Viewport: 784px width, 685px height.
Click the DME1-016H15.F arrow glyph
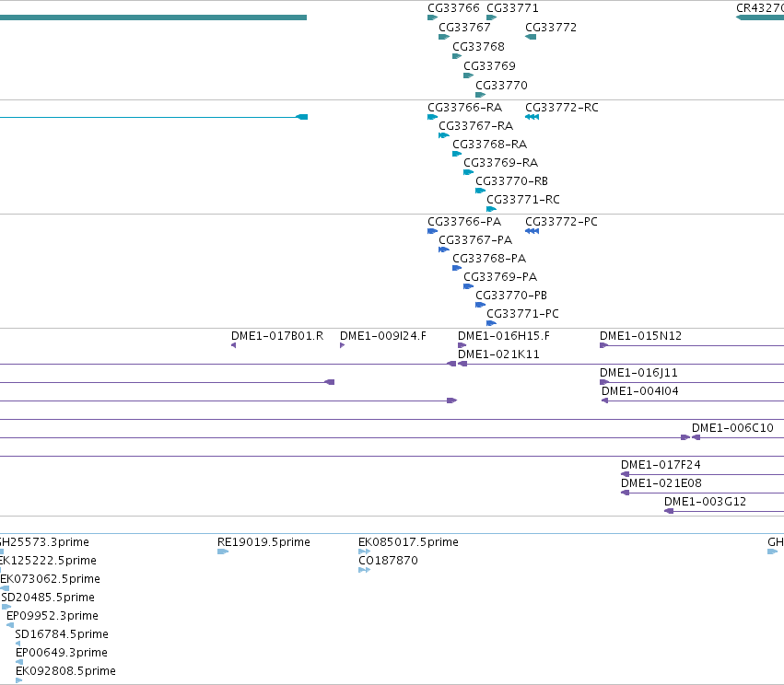click(x=462, y=345)
